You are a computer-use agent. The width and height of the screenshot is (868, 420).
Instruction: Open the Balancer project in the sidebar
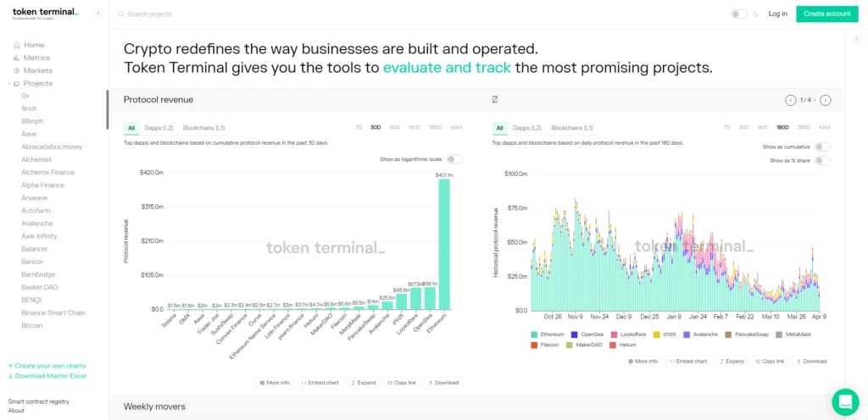(x=34, y=249)
